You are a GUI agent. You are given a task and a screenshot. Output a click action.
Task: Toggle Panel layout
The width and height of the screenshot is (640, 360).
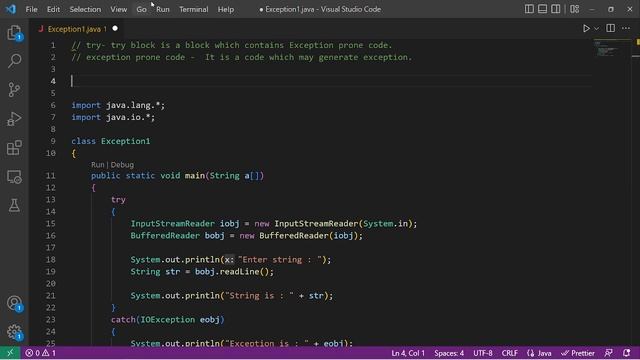[x=542, y=9]
